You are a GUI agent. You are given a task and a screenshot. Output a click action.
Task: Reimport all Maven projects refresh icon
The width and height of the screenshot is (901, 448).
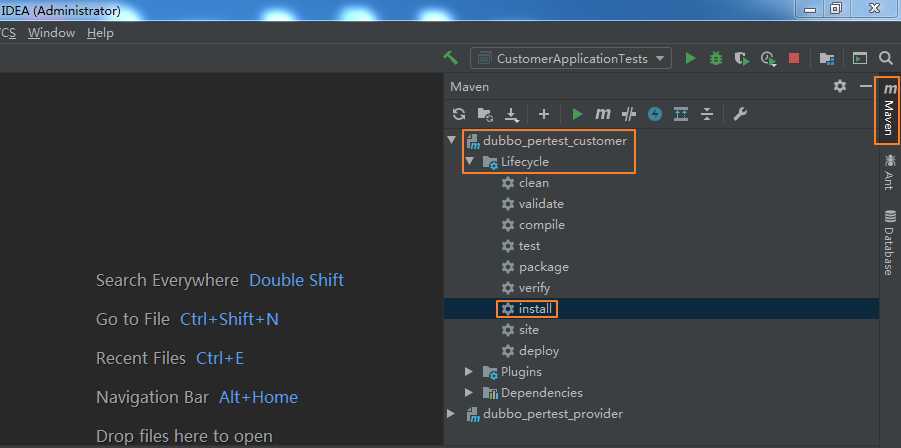459,114
